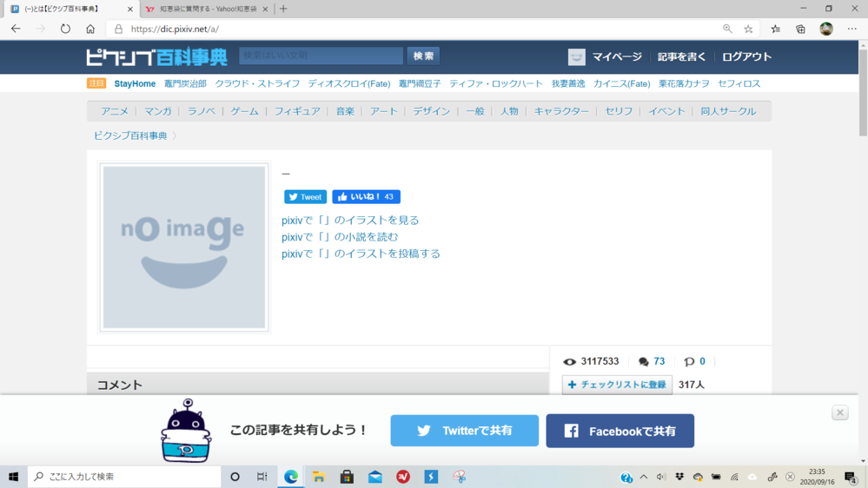The width and height of the screenshot is (868, 488).
Task: Click the taskbar search box
Action: 124,477
